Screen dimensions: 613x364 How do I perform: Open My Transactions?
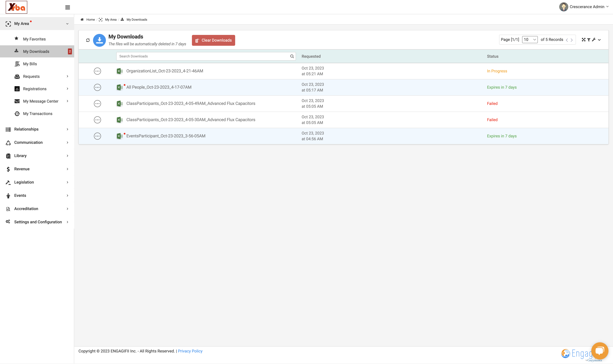tap(38, 114)
